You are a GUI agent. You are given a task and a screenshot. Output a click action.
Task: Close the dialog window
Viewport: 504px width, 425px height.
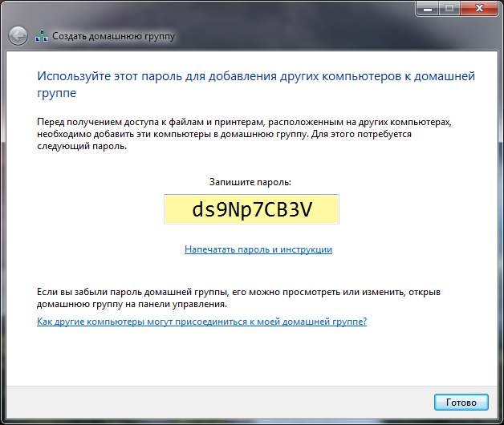479,8
